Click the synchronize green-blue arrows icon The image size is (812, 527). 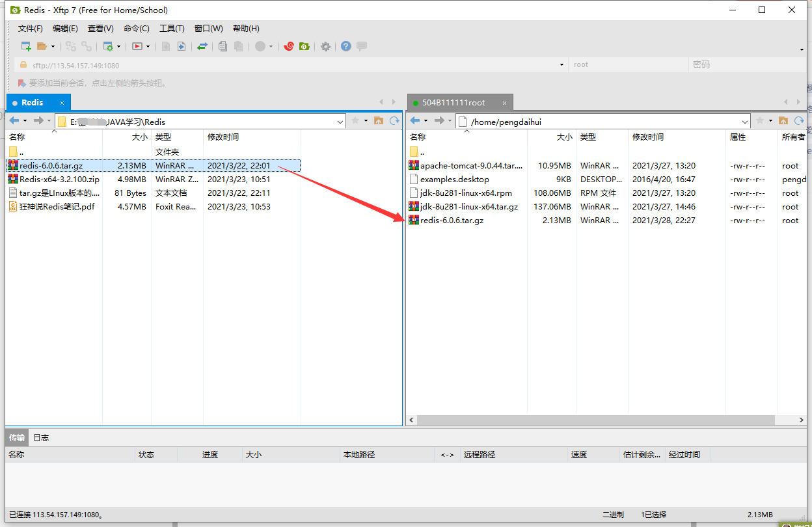[x=202, y=46]
